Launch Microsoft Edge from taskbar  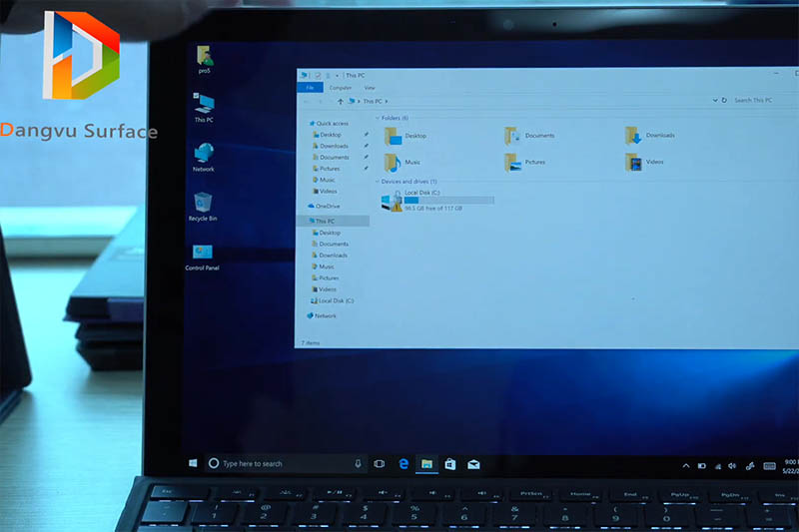(x=403, y=464)
